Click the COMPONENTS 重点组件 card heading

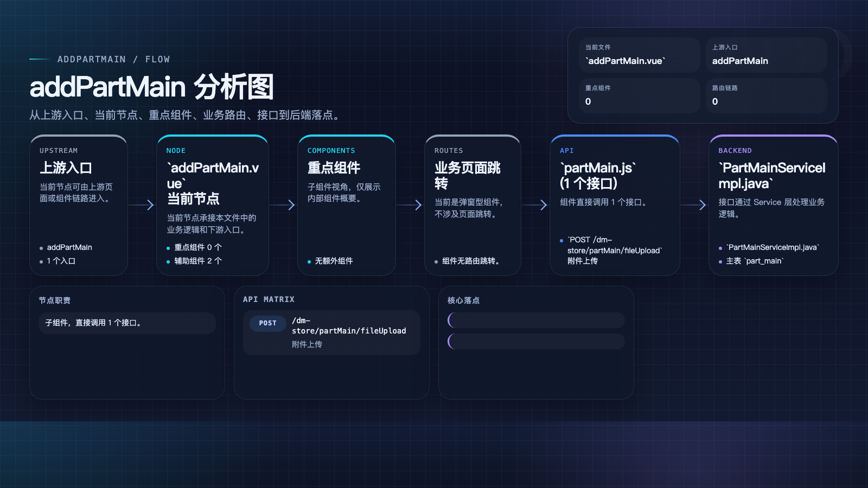click(x=334, y=168)
